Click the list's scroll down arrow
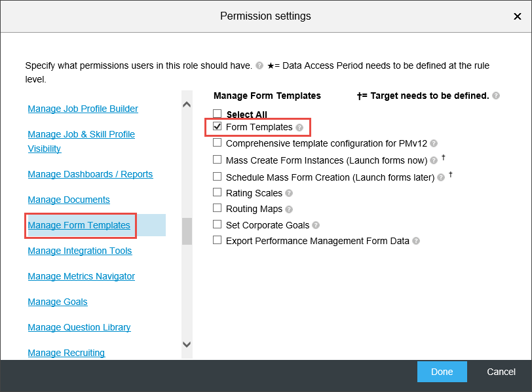Image resolution: width=532 pixels, height=392 pixels. pos(187,344)
